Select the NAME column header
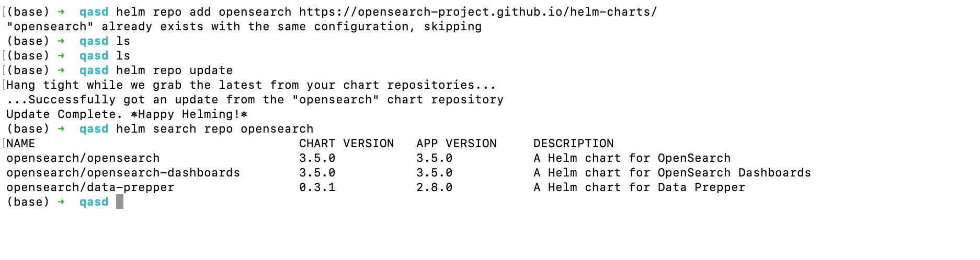Viewport: 980px width, 260px height. coord(21,144)
